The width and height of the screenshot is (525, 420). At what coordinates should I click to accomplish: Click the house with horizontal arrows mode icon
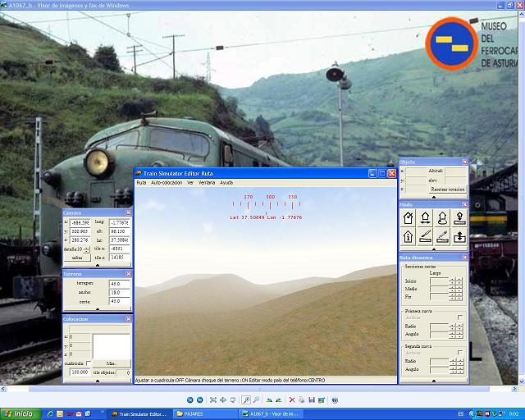(426, 218)
